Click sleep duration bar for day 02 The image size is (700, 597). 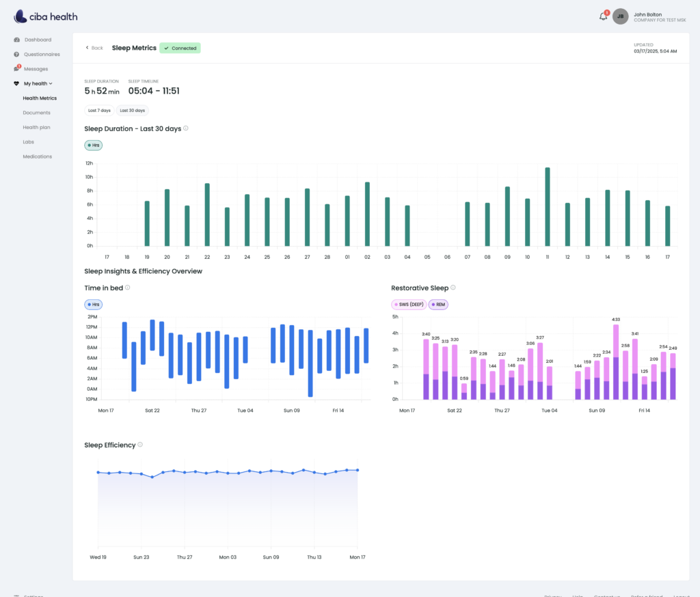pyautogui.click(x=367, y=214)
